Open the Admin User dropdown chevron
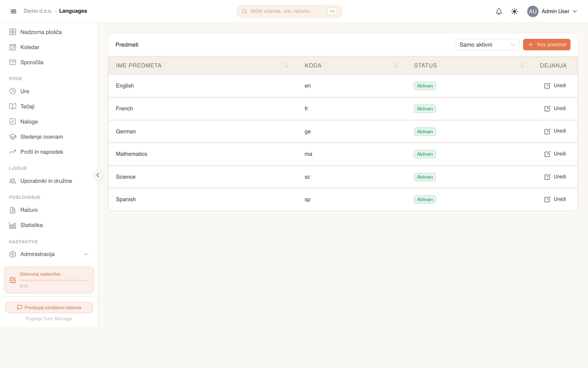The width and height of the screenshot is (588, 368). [575, 11]
